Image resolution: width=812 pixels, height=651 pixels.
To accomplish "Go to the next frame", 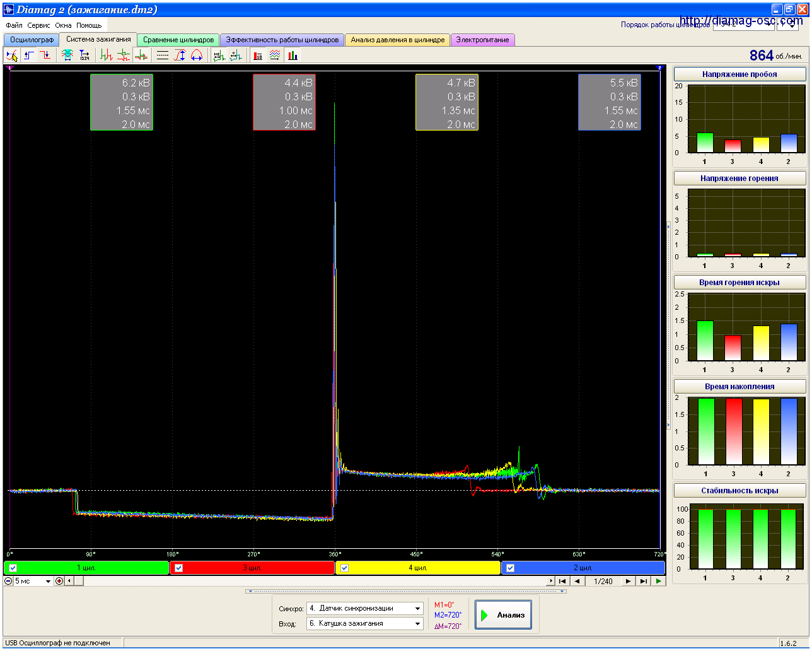I will click(x=629, y=581).
